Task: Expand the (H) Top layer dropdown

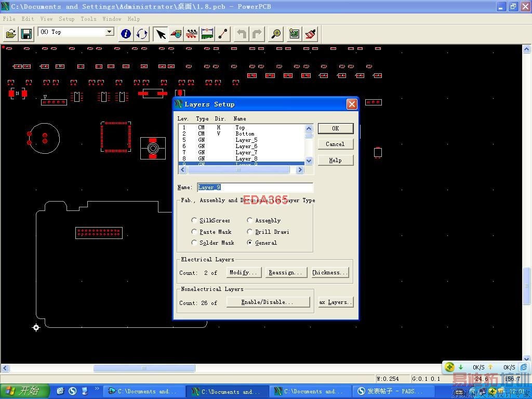Action: coord(109,32)
